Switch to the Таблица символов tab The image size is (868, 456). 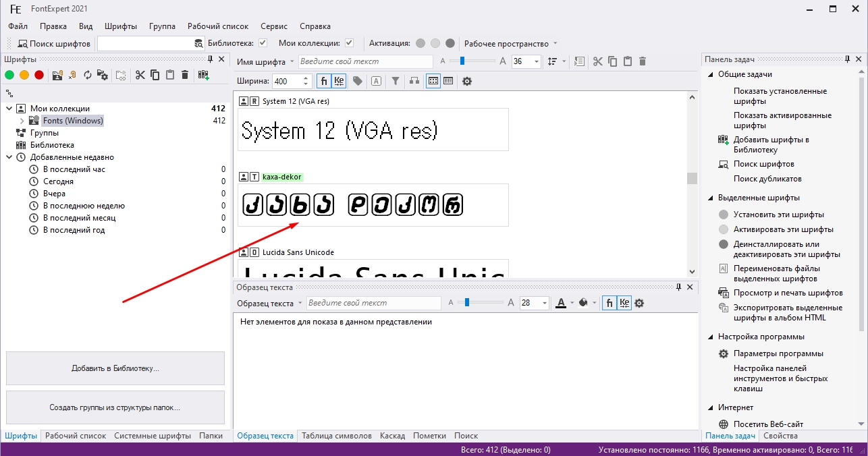pos(336,436)
